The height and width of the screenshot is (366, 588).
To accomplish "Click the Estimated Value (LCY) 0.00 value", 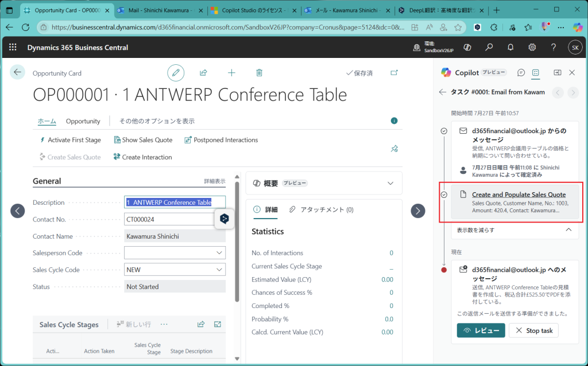I will point(387,279).
